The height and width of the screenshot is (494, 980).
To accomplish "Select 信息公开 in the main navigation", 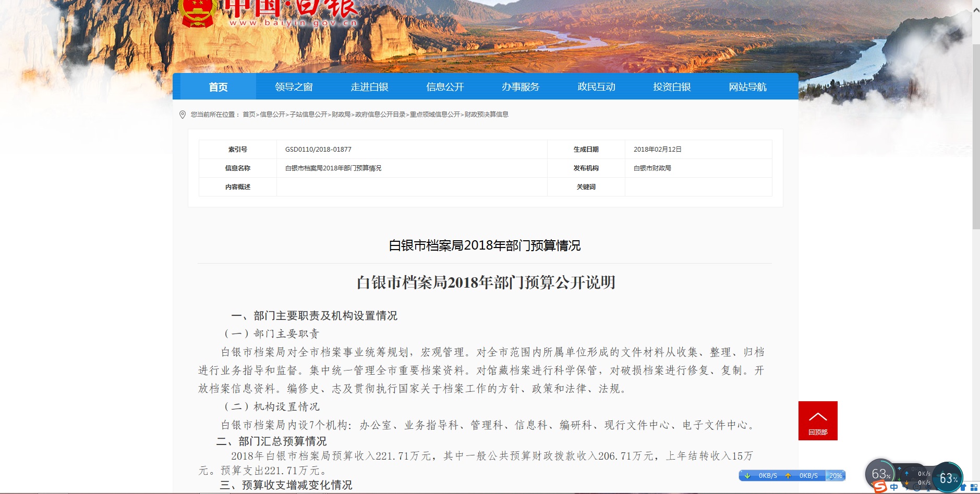I will click(445, 87).
